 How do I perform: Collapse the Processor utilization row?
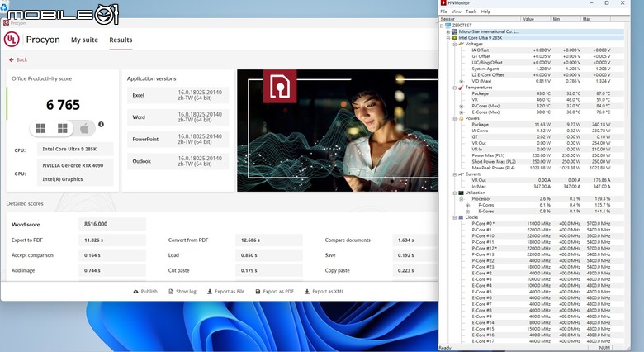[462, 199]
